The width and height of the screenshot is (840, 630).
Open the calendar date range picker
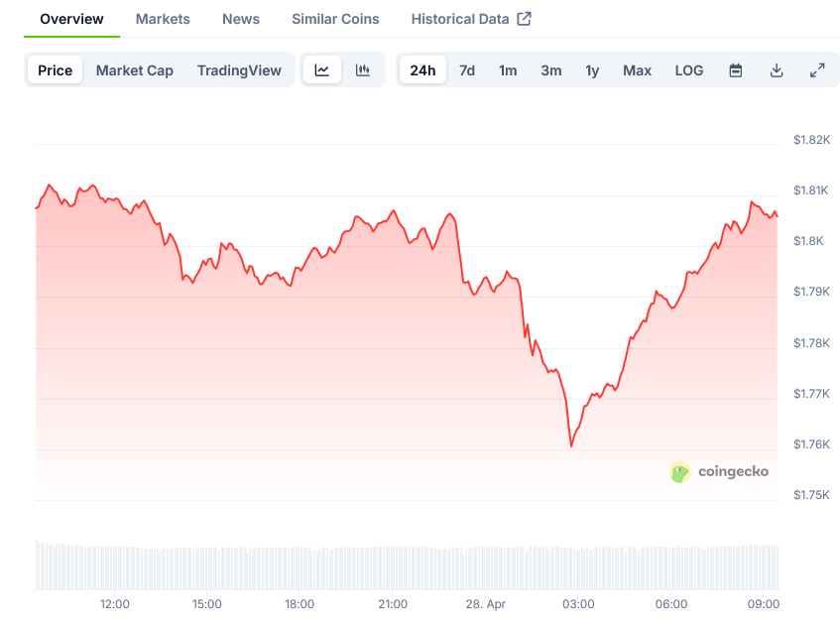pyautogui.click(x=736, y=70)
